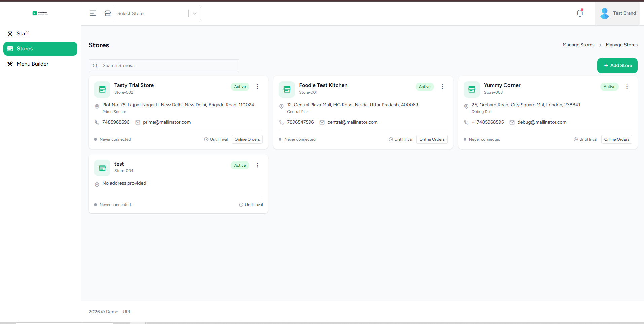Click the Test Brand user avatar
The width and height of the screenshot is (644, 324).
604,13
